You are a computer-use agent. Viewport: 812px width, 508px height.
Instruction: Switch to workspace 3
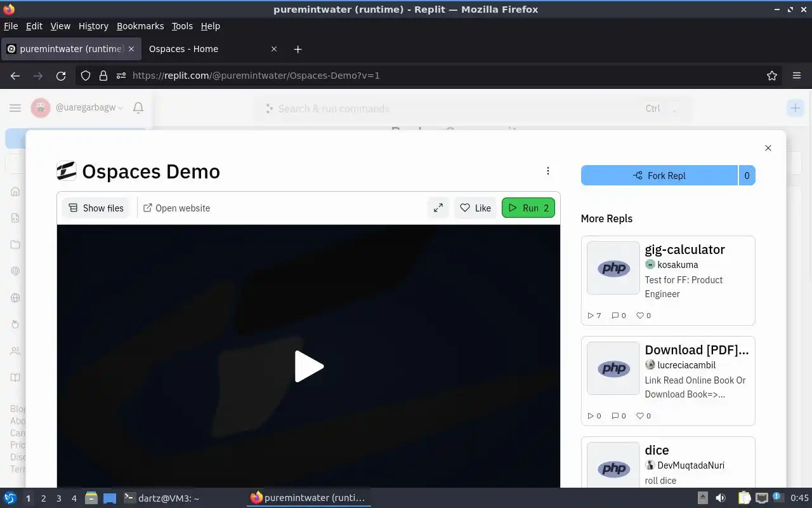coord(58,498)
